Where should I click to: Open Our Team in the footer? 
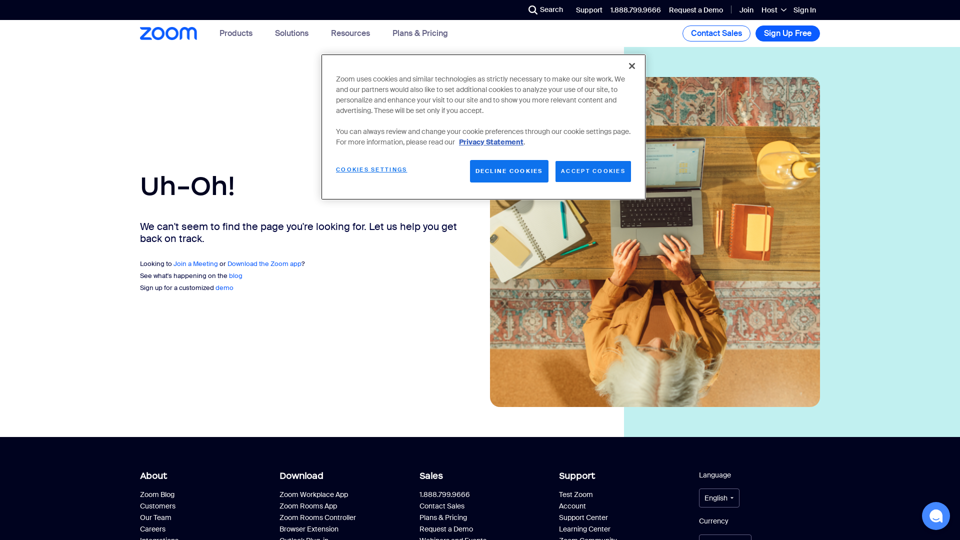coord(156,518)
